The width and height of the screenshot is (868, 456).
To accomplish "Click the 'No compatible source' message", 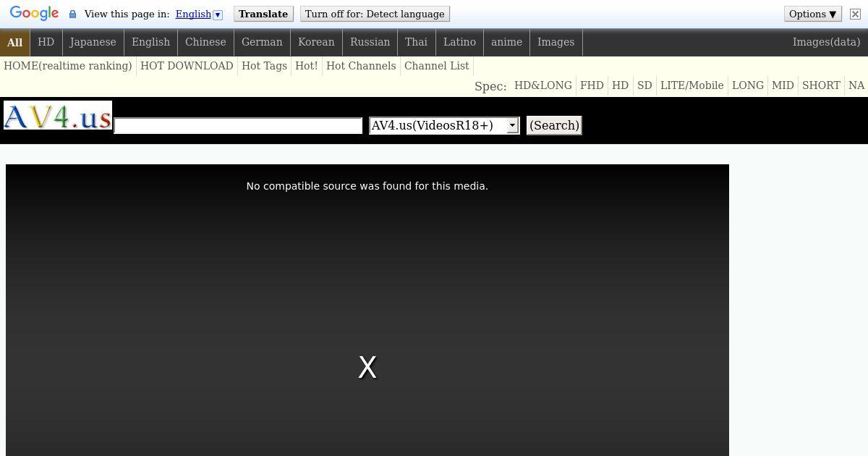I will coord(367,186).
